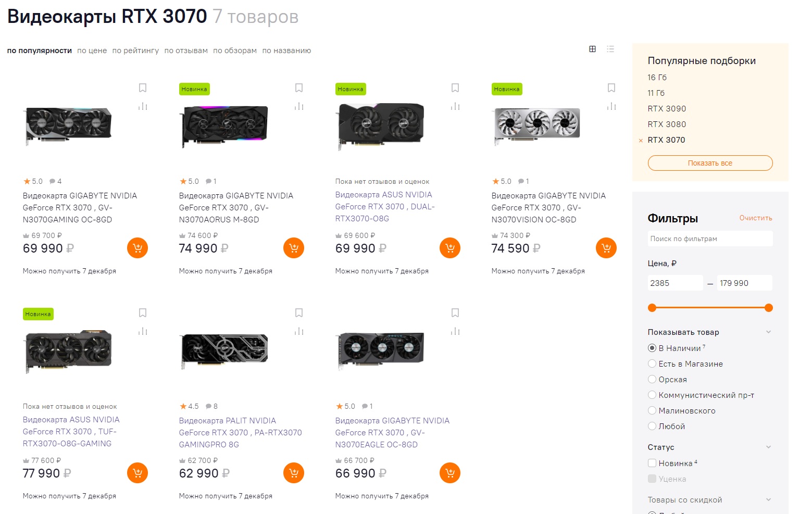
Task: Bookmark the GIGABYTE N3070GAMING OC-8GD card
Action: (143, 88)
